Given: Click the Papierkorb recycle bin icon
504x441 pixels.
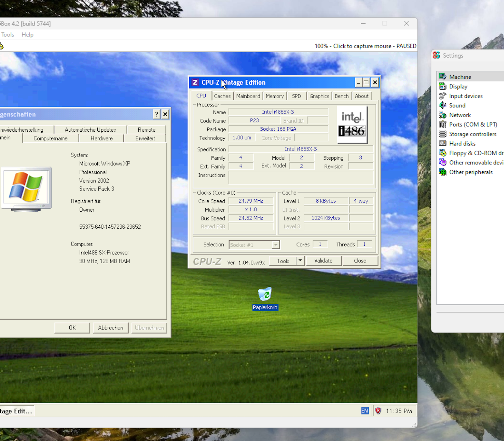Looking at the screenshot, I should click(x=265, y=294).
